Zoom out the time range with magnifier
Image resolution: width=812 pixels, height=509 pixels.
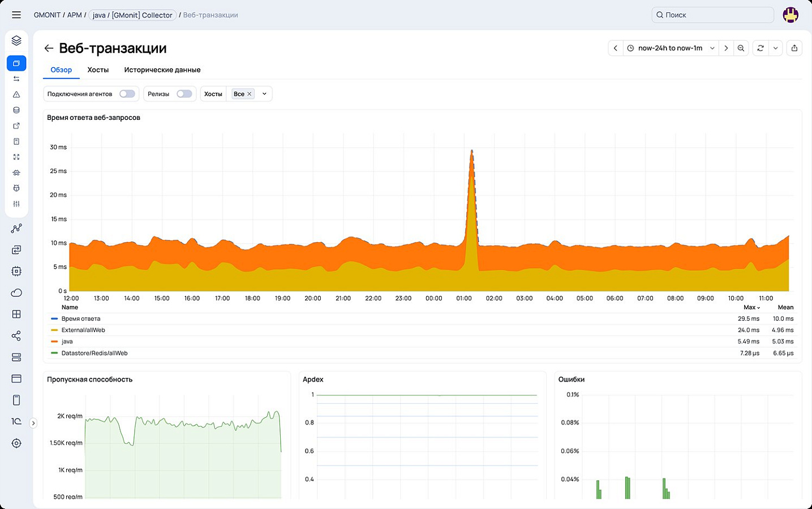(741, 48)
